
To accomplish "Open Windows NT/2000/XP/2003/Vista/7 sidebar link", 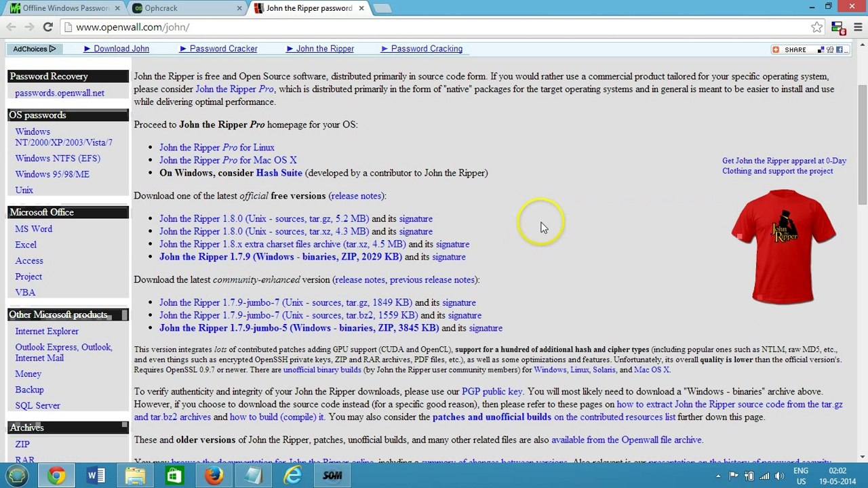I will coord(64,137).
